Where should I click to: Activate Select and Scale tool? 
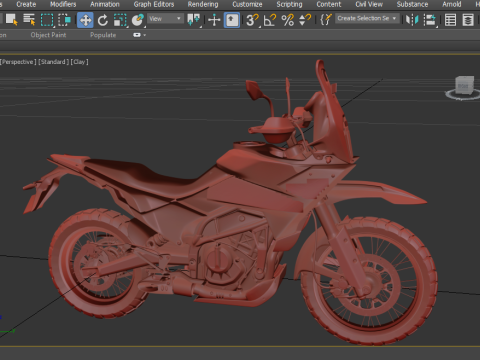click(x=120, y=20)
